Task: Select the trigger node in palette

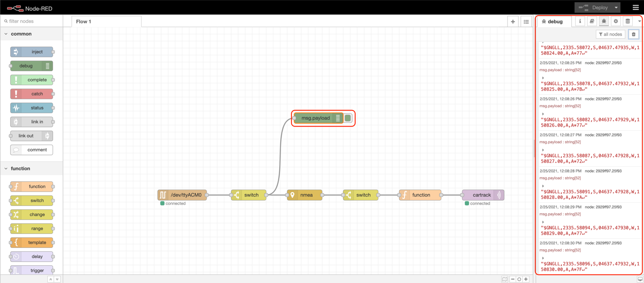Action: (x=32, y=270)
